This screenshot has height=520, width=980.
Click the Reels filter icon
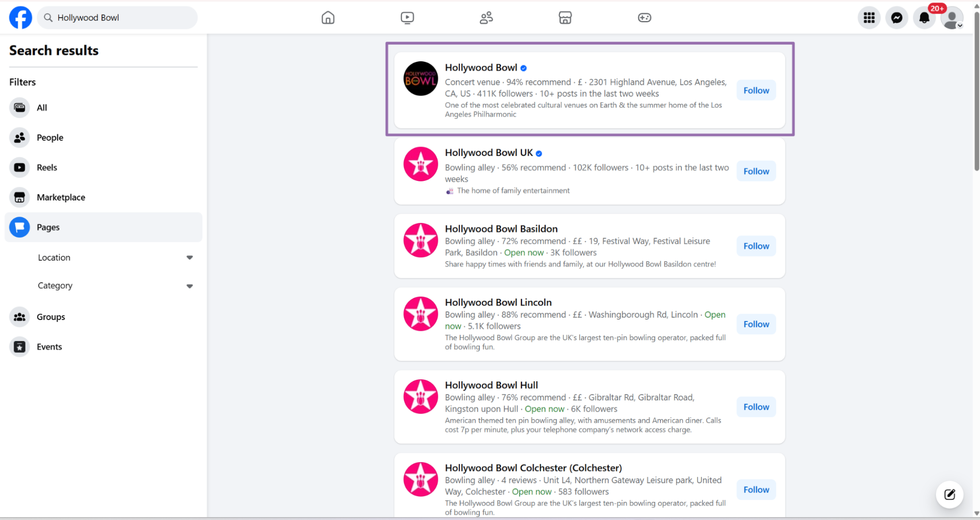20,168
